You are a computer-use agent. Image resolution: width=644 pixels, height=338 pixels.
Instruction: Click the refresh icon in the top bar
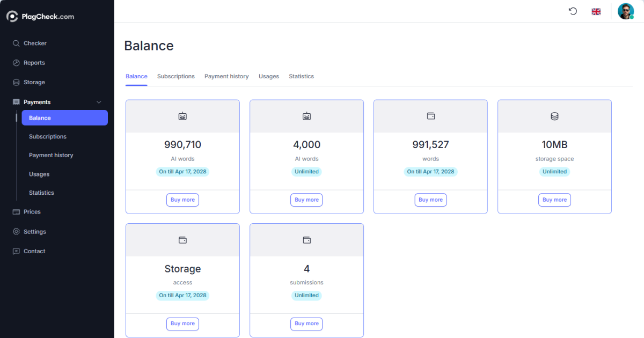tap(573, 11)
